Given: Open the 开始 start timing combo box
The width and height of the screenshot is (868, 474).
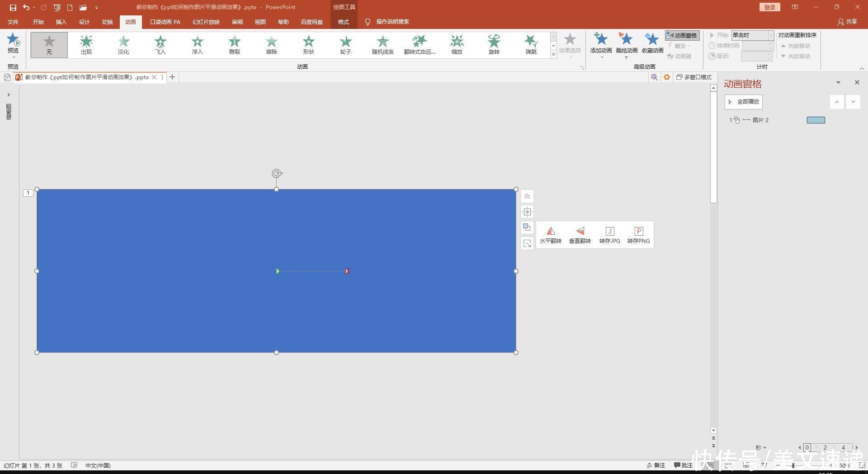Looking at the screenshot, I should pyautogui.click(x=753, y=35).
